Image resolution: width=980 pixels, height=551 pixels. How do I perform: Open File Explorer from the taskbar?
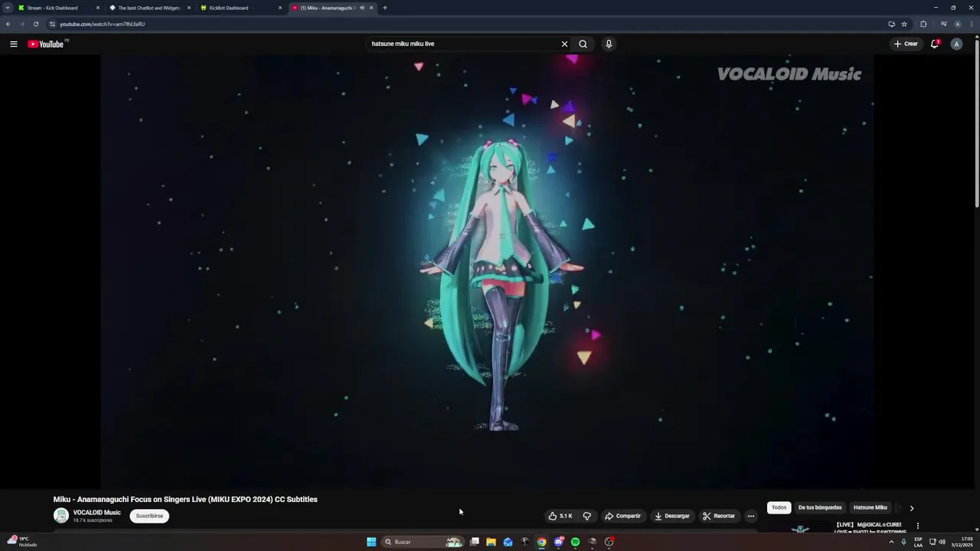[491, 542]
